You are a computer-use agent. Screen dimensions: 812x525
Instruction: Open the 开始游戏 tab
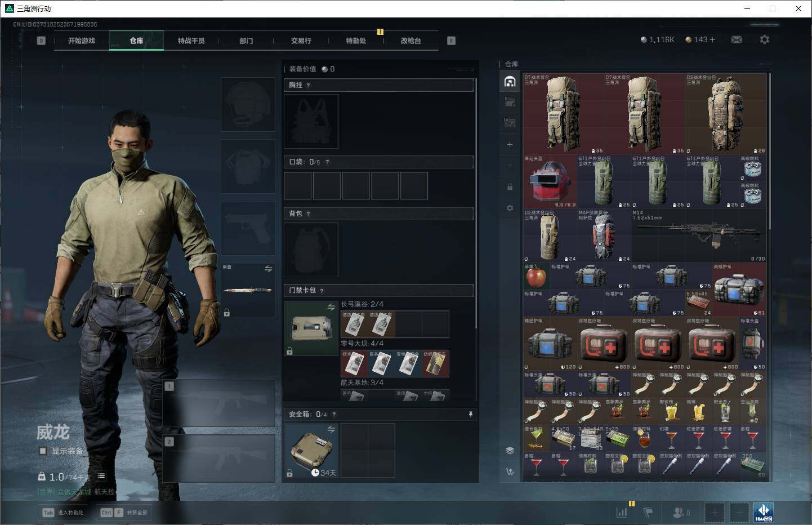click(82, 41)
